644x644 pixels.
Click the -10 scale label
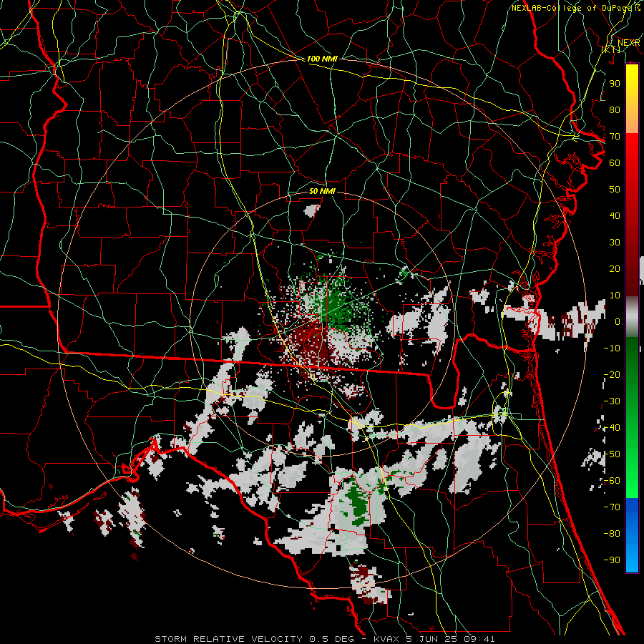[x=612, y=348]
